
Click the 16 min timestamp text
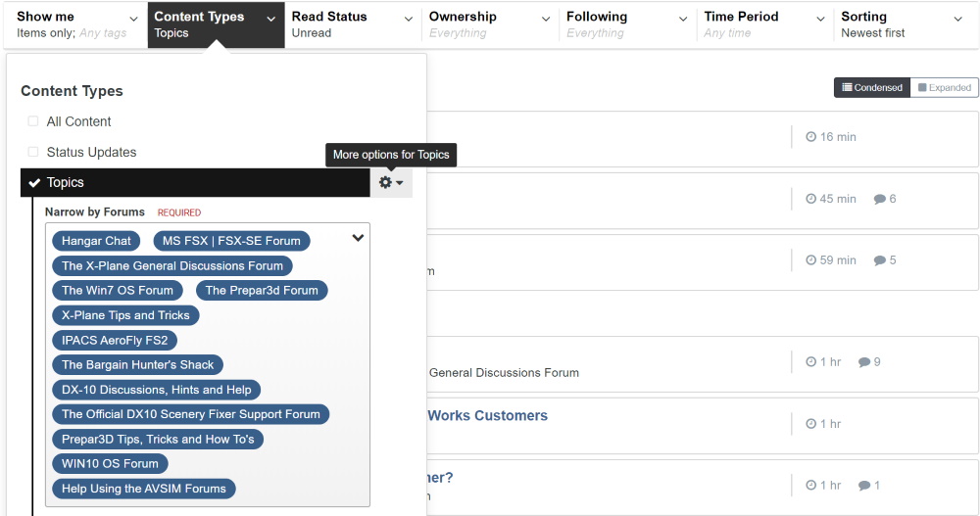[x=838, y=137]
